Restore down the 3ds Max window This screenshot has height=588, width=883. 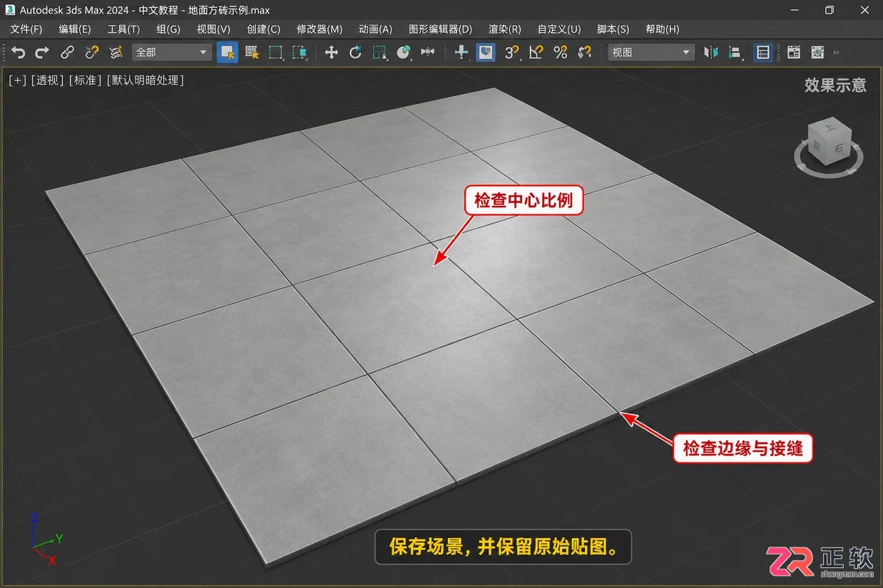click(830, 10)
